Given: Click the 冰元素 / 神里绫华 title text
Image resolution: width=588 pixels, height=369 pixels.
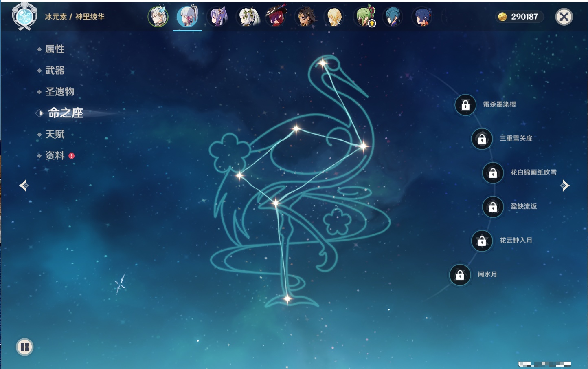Looking at the screenshot, I should (x=75, y=17).
